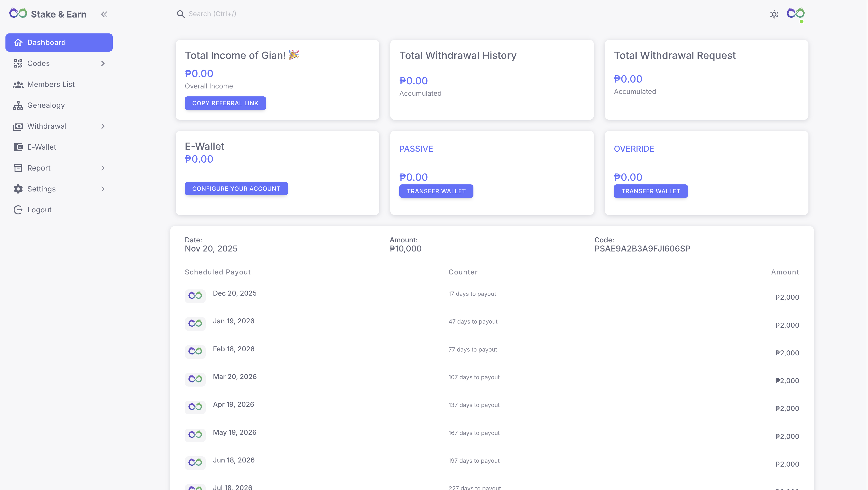Expand the Report submenu arrow
Screen dimensions: 868x490
coord(103,168)
